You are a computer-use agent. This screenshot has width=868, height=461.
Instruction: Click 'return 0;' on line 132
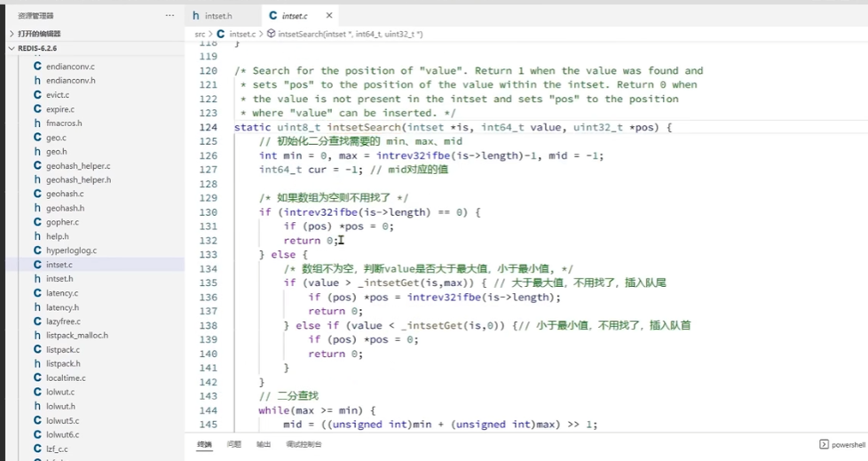(x=311, y=241)
